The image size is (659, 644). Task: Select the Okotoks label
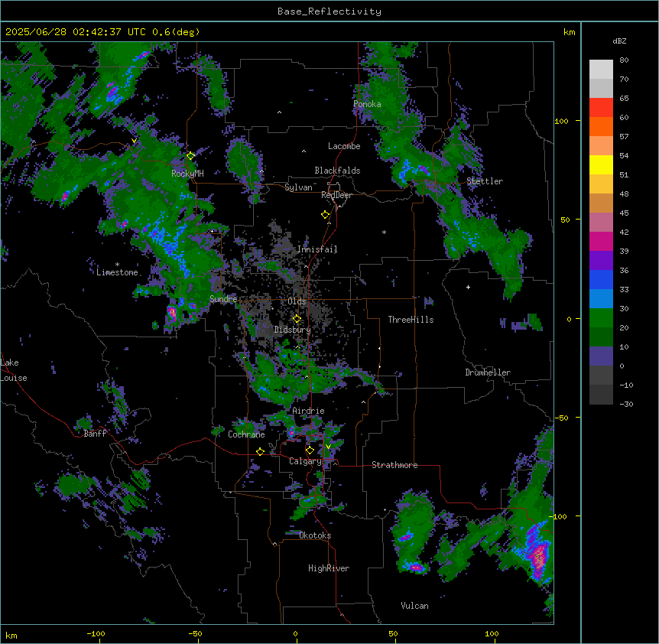tap(315, 535)
